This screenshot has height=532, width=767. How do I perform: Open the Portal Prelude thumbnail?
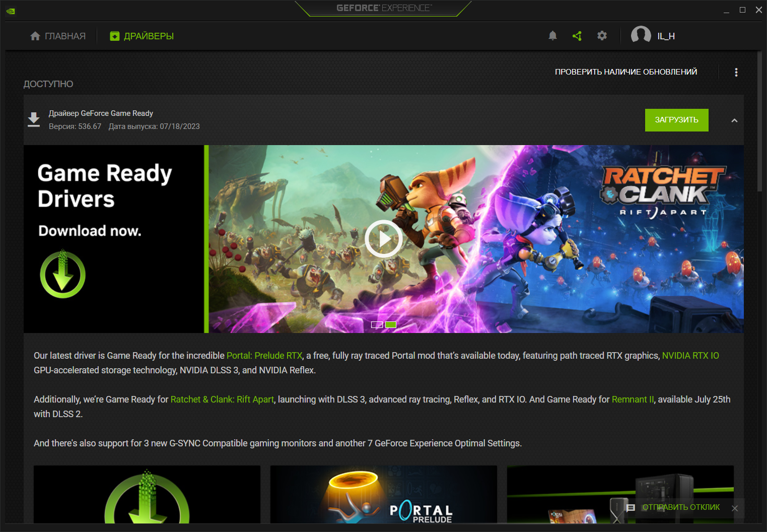[384, 494]
